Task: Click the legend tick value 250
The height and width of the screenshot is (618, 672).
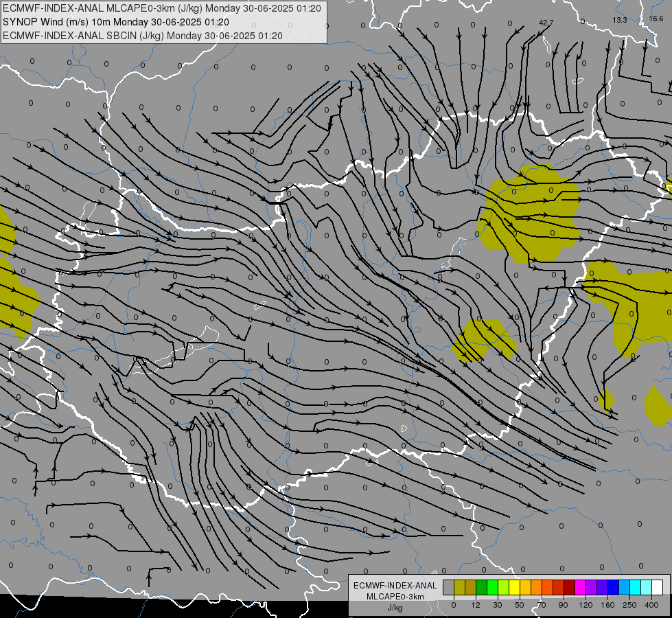Action: click(629, 605)
